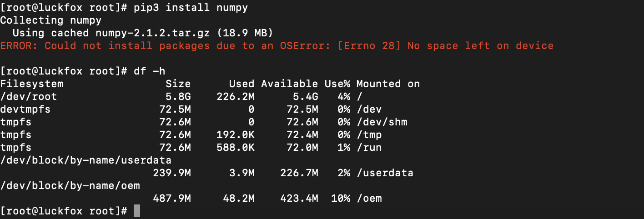Click the /dev/block/by-name/userdata path
Image resolution: width=644 pixels, height=219 pixels.
click(86, 160)
